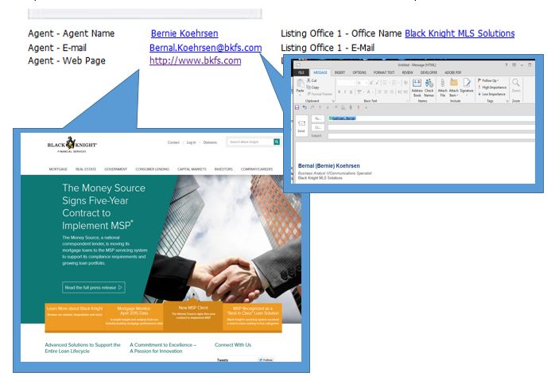This screenshot has height=392, width=555.
Task: Click the Copy command in the ribbon
Action: (313, 87)
